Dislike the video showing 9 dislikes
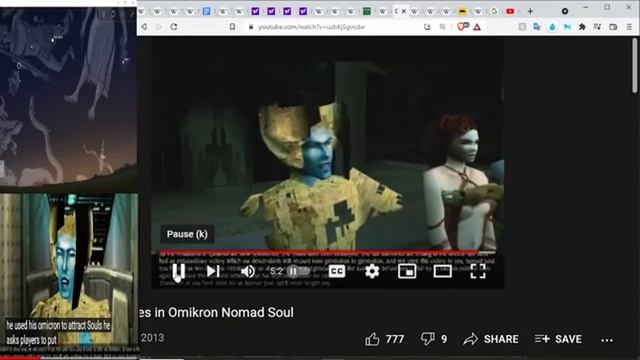 click(434, 339)
